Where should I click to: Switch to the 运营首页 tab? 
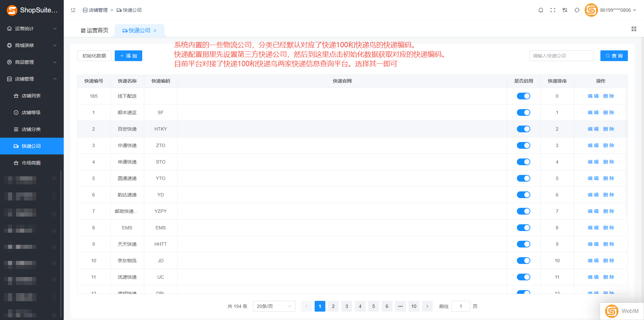click(x=95, y=31)
